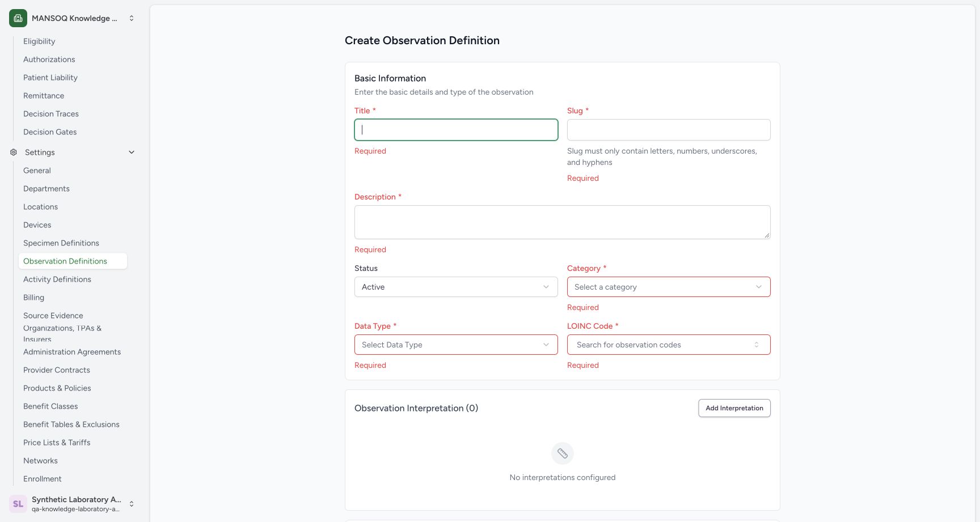Open Decision Gates link
Screen dimensions: 980x522
50,132
